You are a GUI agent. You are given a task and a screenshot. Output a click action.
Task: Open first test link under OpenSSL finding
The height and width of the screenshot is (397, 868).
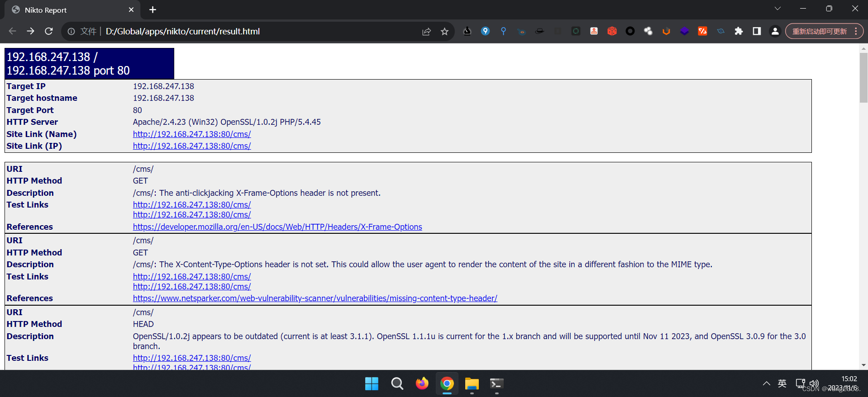[192, 358]
